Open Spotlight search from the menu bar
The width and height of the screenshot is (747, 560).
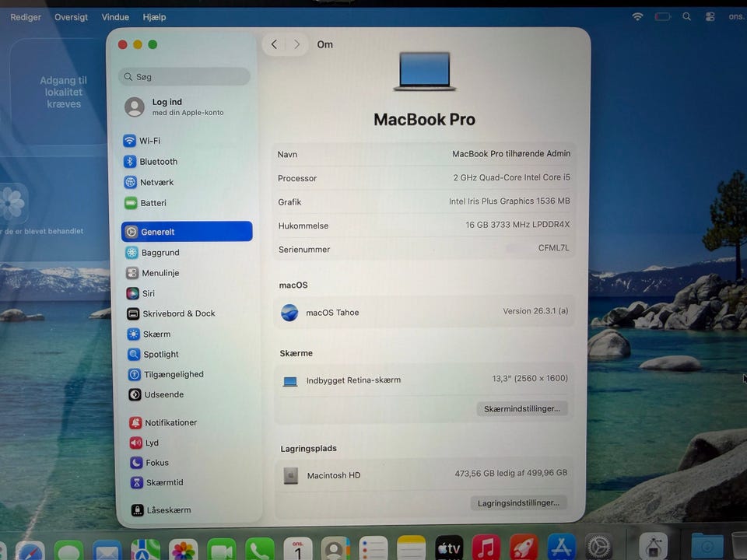(x=686, y=16)
